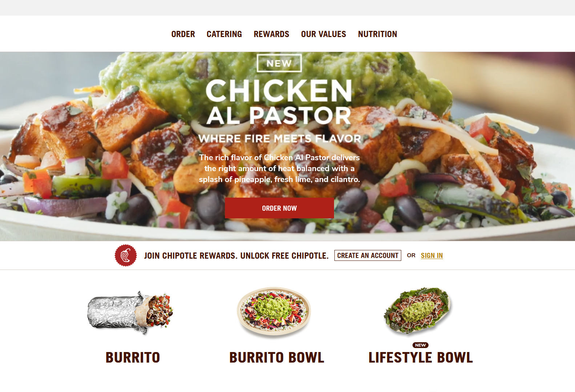Viewport: 575px width, 392px height.
Task: Pick the lifestyle bowl salad image
Action: [x=418, y=311]
